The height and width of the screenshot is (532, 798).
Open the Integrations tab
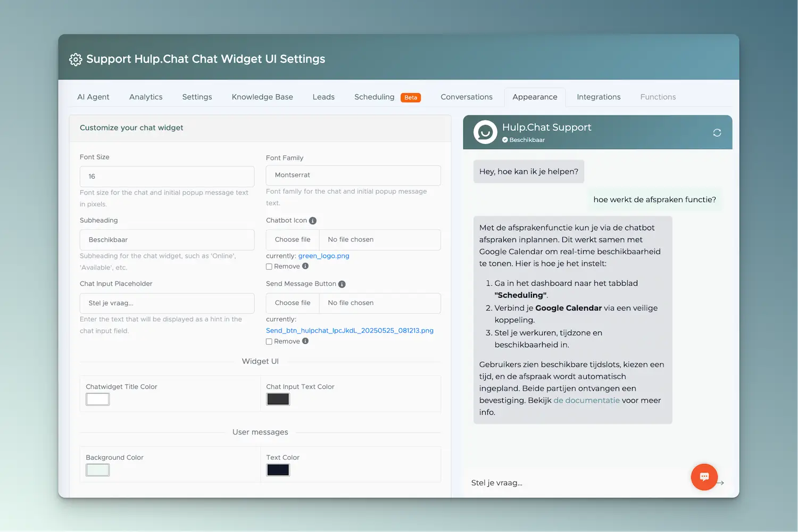tap(598, 97)
